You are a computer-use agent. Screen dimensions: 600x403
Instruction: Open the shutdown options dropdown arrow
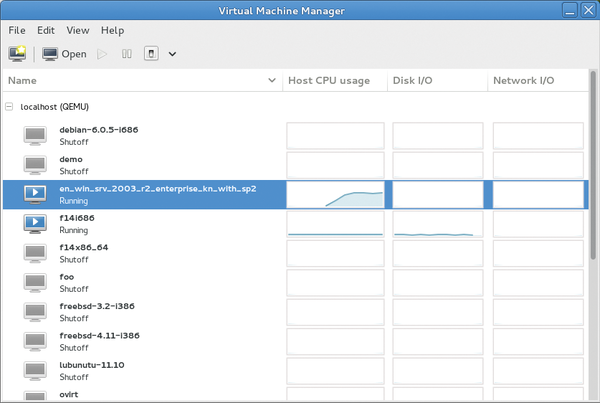click(x=172, y=54)
